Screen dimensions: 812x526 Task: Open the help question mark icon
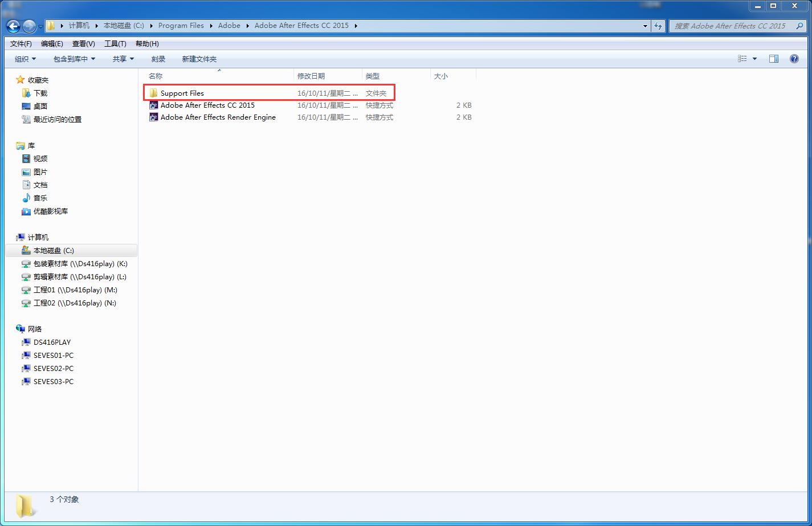(x=794, y=59)
